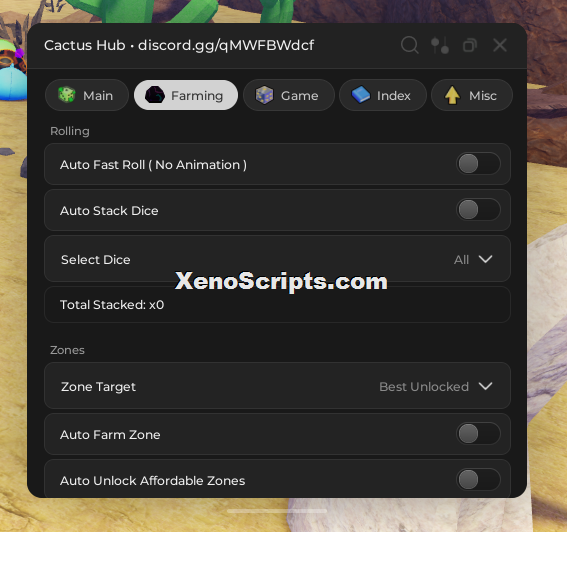Click the yellow arrow icon on the Misc tab

pyautogui.click(x=452, y=95)
